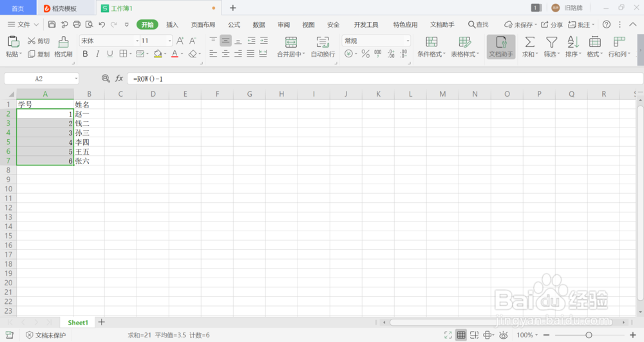Switch to the 公式 tab
This screenshot has width=644, height=342.
click(234, 24)
